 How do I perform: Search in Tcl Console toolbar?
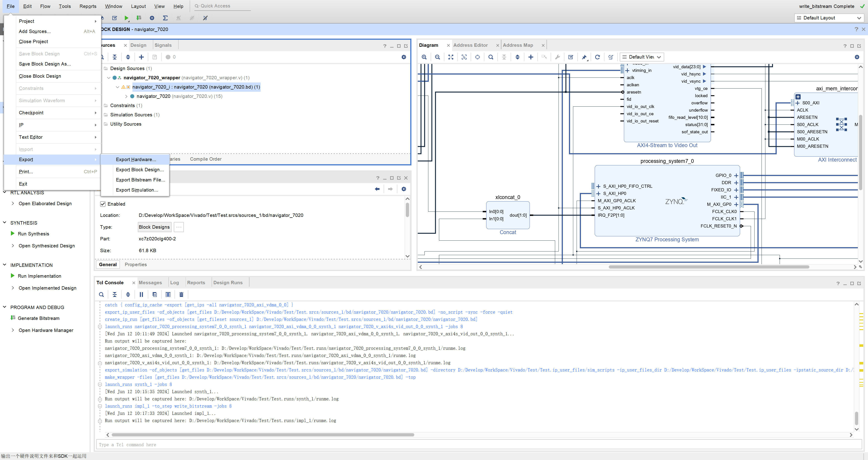click(101, 295)
